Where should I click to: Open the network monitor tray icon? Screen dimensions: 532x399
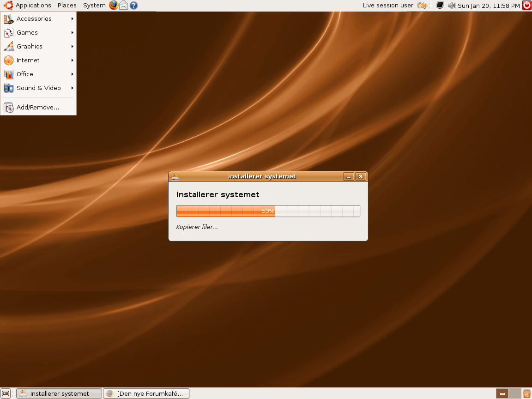pyautogui.click(x=440, y=6)
